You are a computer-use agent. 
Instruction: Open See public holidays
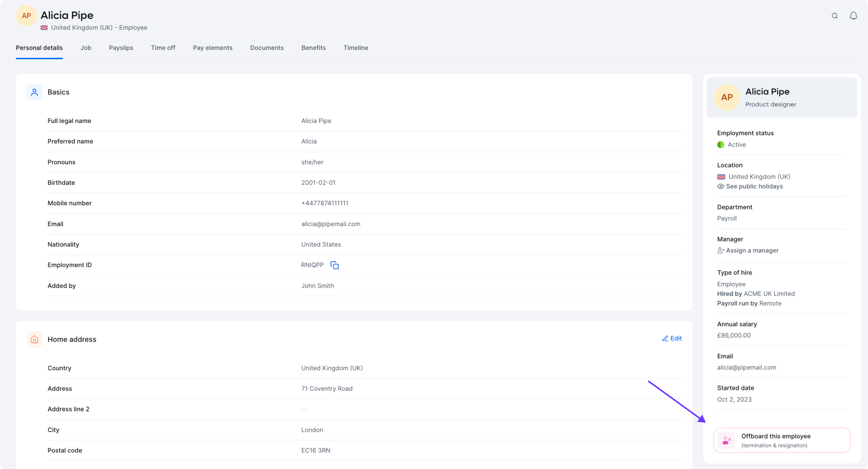(754, 186)
